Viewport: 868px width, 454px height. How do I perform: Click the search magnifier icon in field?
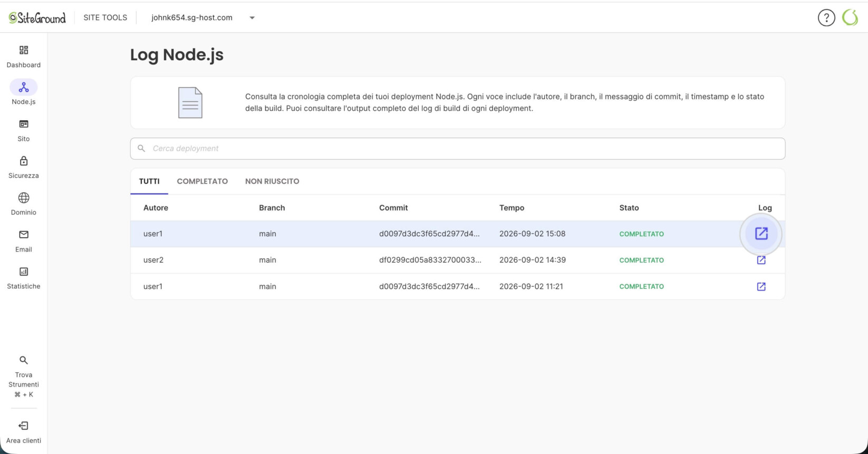click(x=141, y=148)
